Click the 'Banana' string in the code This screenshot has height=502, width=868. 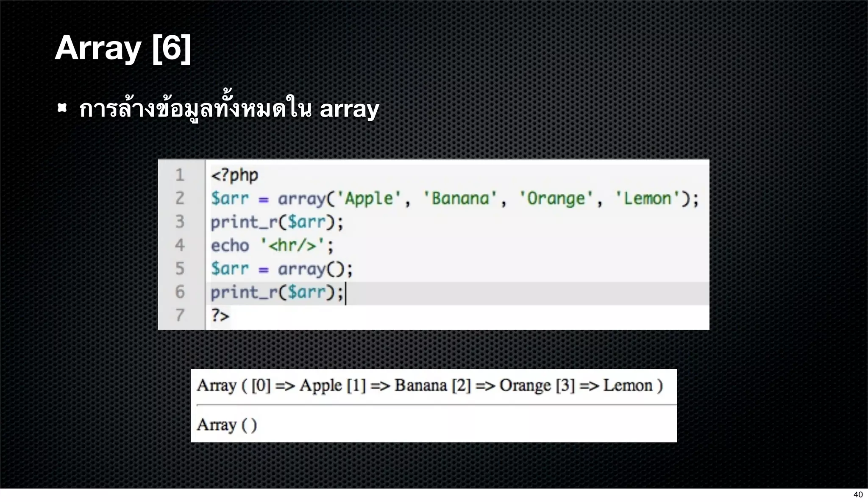click(x=460, y=198)
